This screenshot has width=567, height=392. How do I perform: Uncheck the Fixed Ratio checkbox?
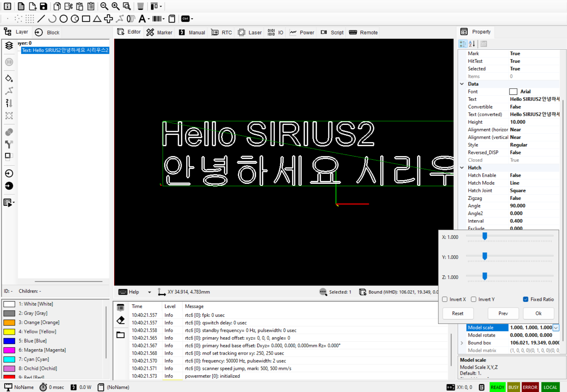[526, 299]
